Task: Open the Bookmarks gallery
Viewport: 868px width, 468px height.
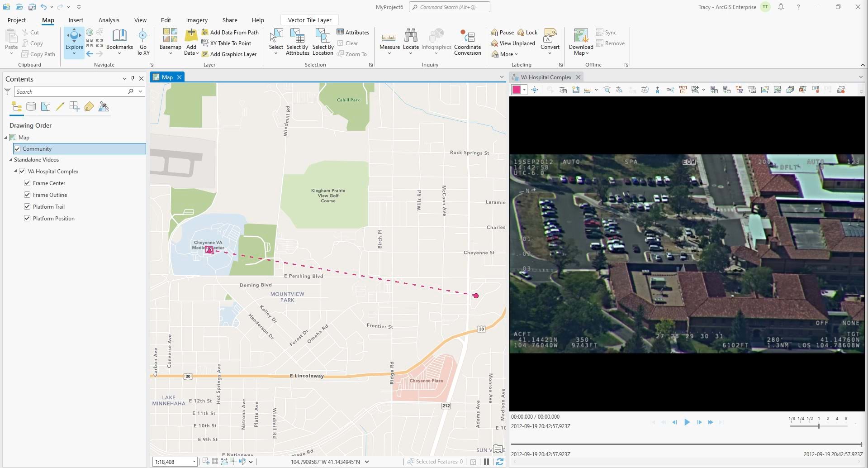Action: [119, 43]
